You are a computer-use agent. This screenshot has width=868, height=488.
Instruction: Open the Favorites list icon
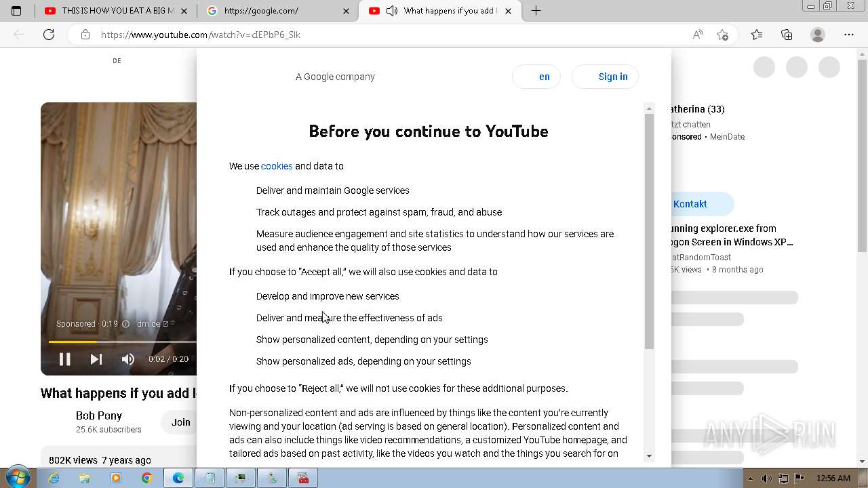pos(757,35)
